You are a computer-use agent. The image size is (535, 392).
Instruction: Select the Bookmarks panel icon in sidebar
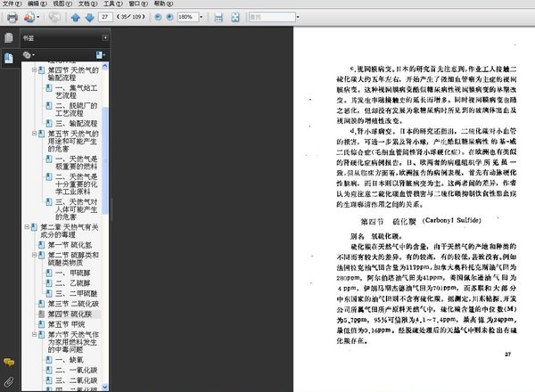(9, 58)
